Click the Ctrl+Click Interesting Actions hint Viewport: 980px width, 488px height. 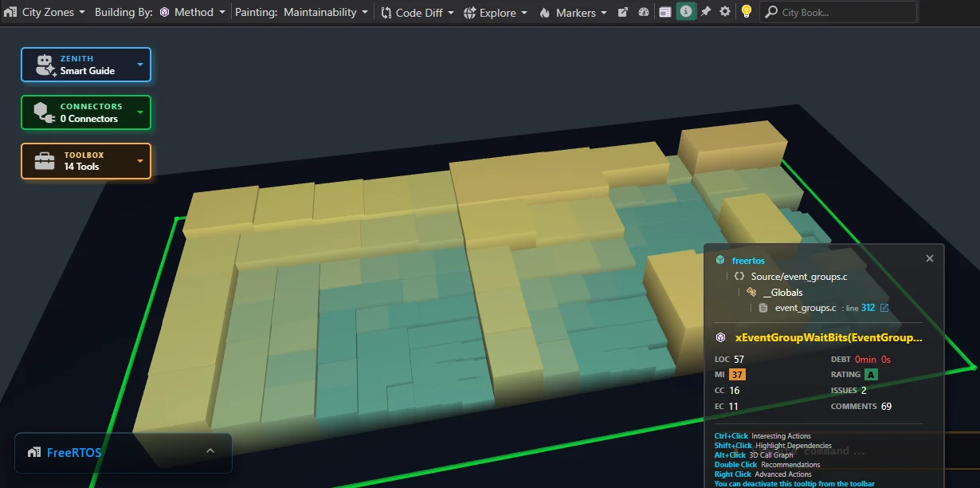pos(762,436)
